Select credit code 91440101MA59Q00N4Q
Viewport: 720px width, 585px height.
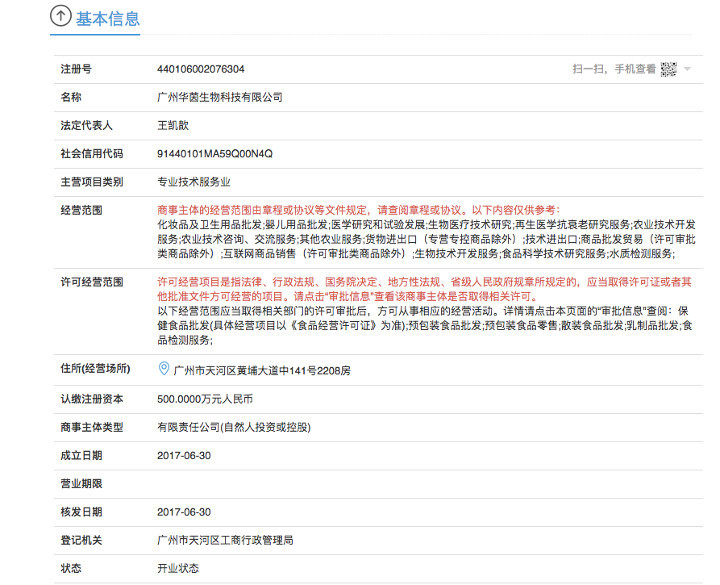click(215, 154)
